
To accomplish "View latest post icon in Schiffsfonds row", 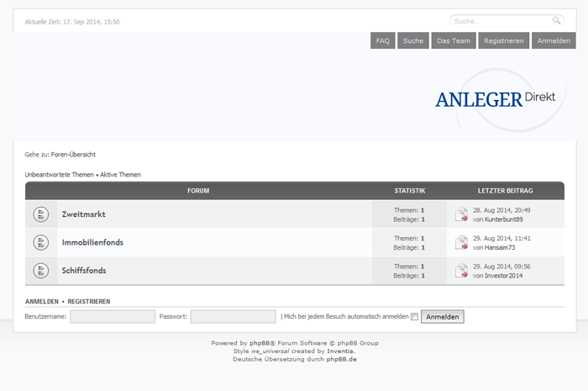I will tap(461, 271).
